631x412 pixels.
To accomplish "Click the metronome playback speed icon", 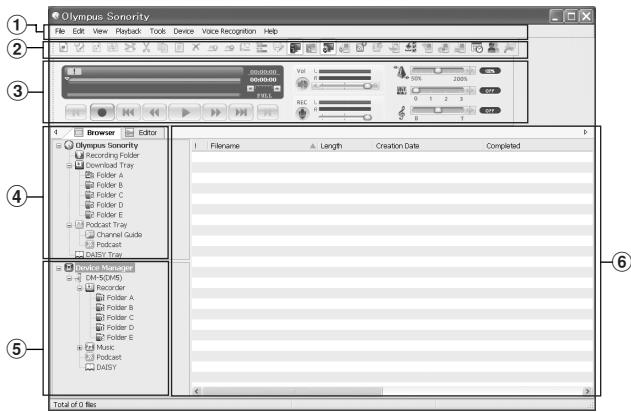I will [x=401, y=72].
